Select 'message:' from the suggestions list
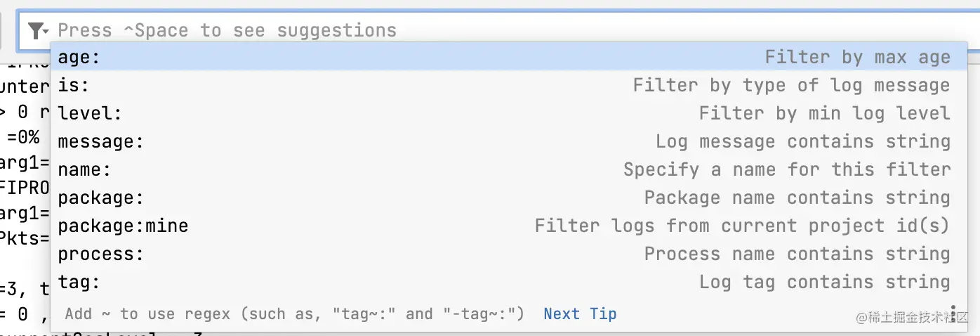 pos(100,142)
